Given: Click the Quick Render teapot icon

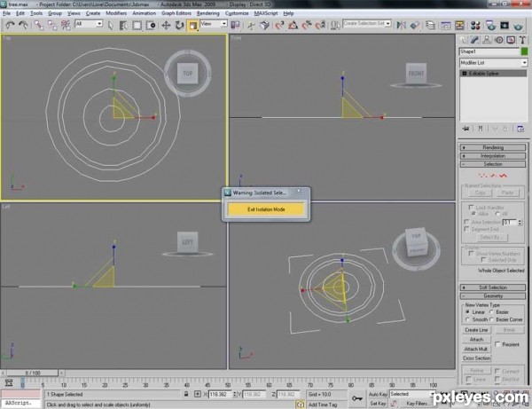Looking at the screenshot, I should pos(518,26).
